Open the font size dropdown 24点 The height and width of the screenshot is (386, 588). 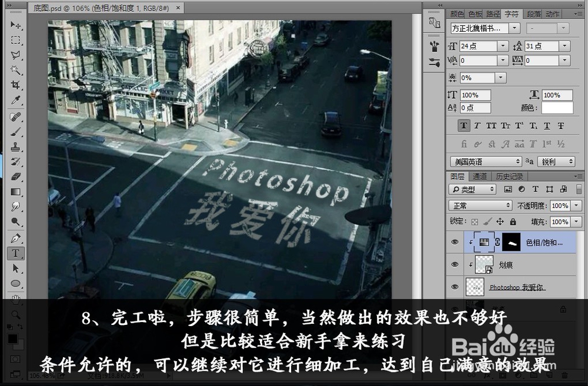pos(503,46)
